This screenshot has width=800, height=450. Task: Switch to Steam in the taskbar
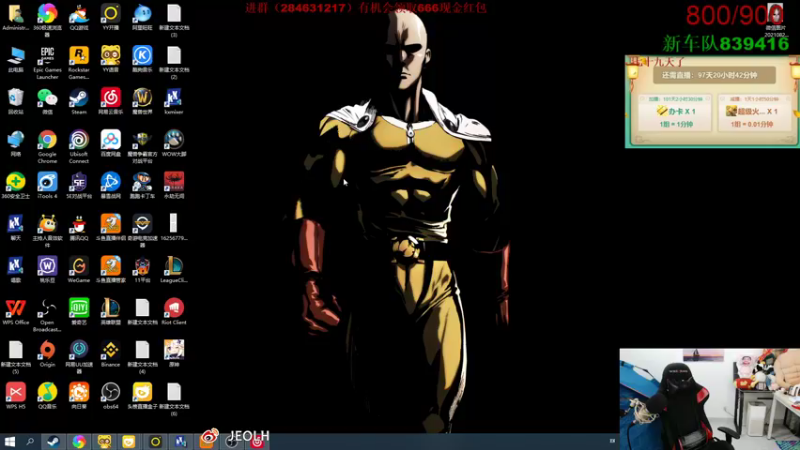point(53,442)
